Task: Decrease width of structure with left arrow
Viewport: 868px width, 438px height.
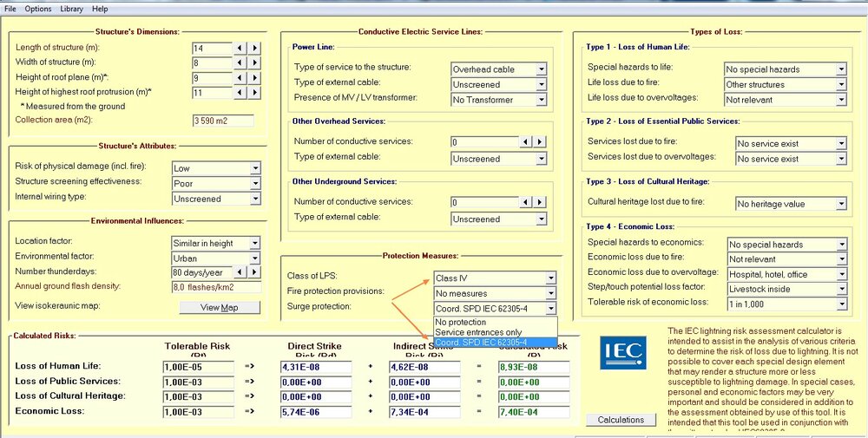Action: pyautogui.click(x=240, y=63)
